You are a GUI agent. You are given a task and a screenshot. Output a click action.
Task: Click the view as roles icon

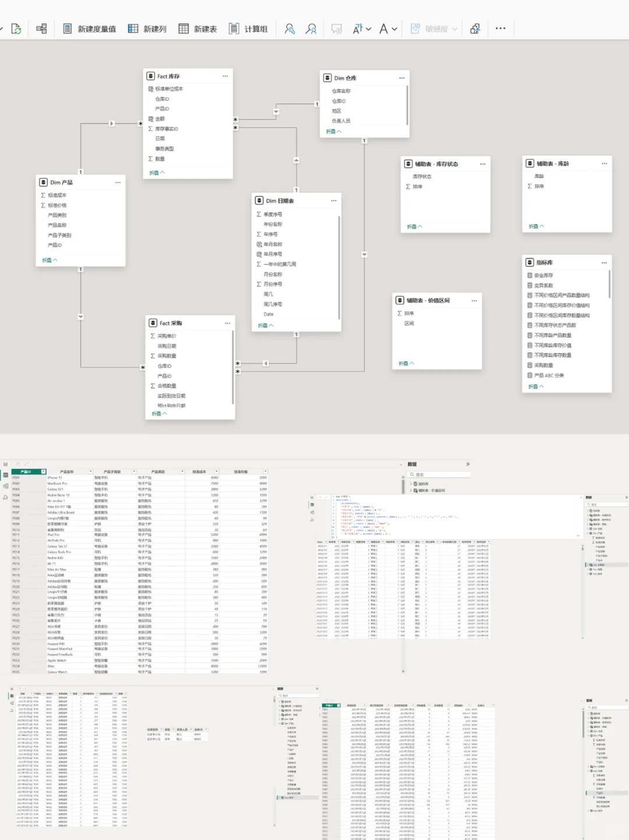311,29
